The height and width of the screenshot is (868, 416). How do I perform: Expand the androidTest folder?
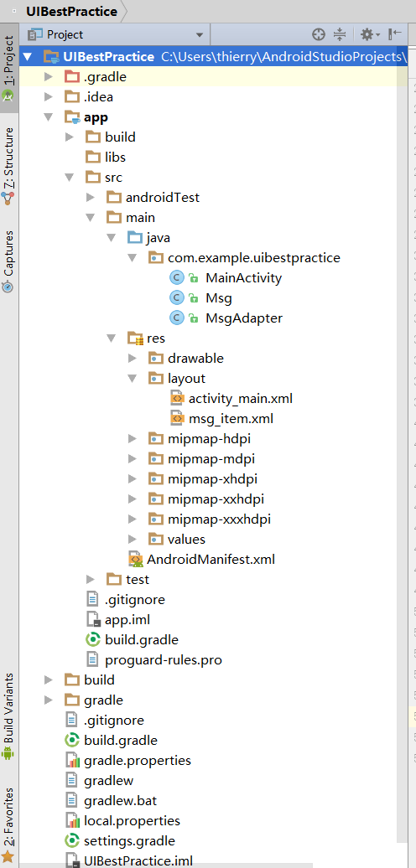pyautogui.click(x=91, y=198)
